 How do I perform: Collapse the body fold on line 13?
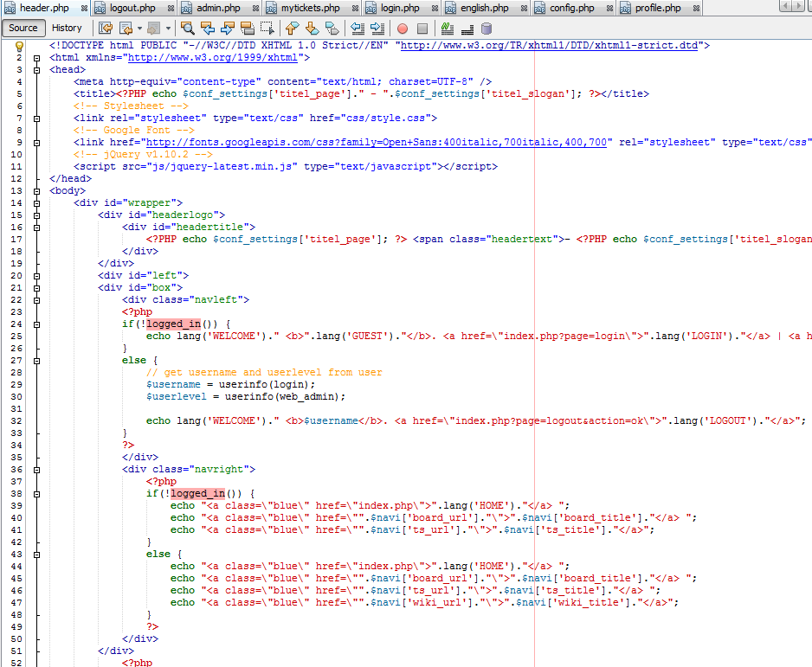tap(36, 191)
